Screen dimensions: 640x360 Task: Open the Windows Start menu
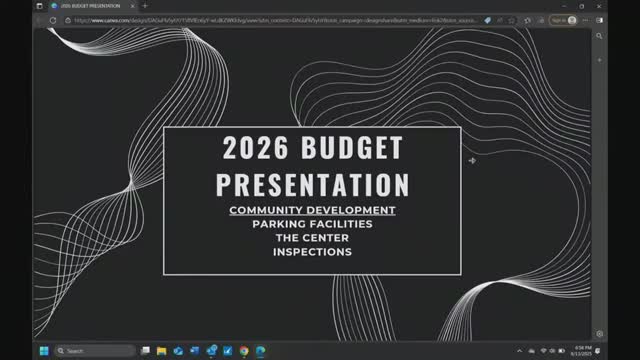point(44,351)
